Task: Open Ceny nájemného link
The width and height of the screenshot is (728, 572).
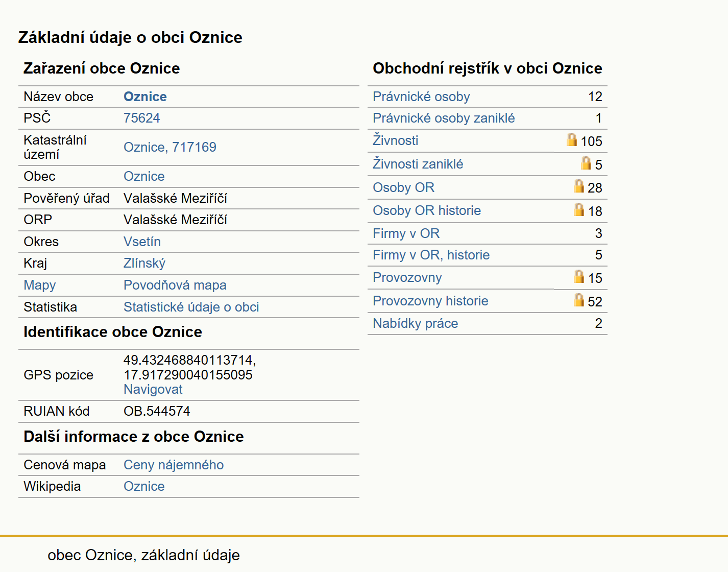Action: (174, 465)
